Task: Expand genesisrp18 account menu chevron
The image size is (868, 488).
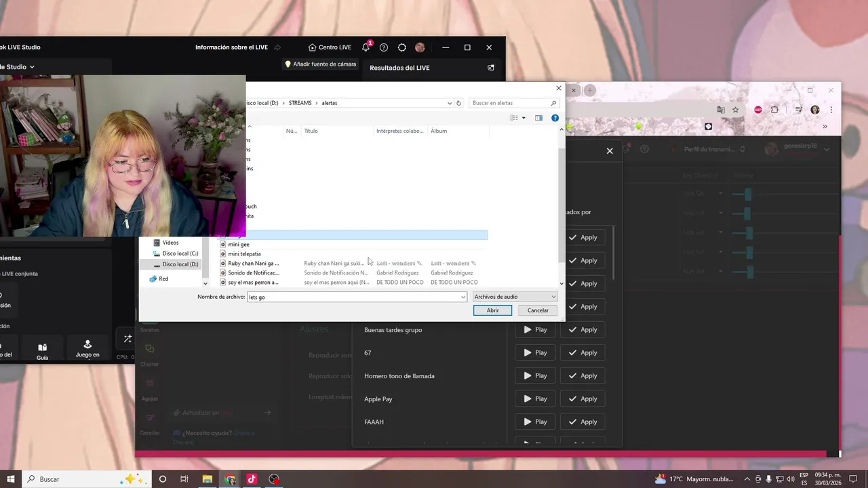Action: pos(827,149)
